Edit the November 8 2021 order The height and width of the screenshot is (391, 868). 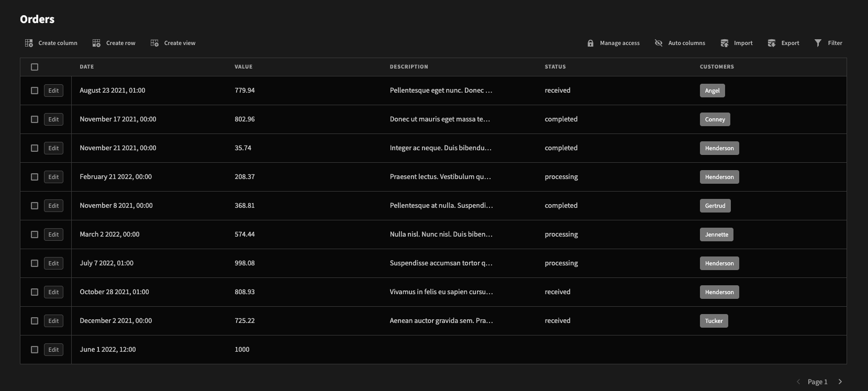click(x=53, y=206)
